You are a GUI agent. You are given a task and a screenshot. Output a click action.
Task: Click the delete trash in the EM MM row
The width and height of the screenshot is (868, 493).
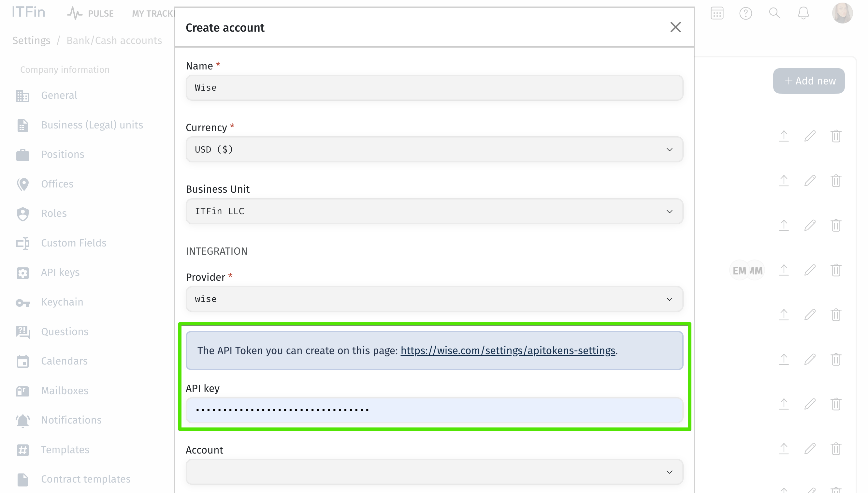[x=835, y=270]
